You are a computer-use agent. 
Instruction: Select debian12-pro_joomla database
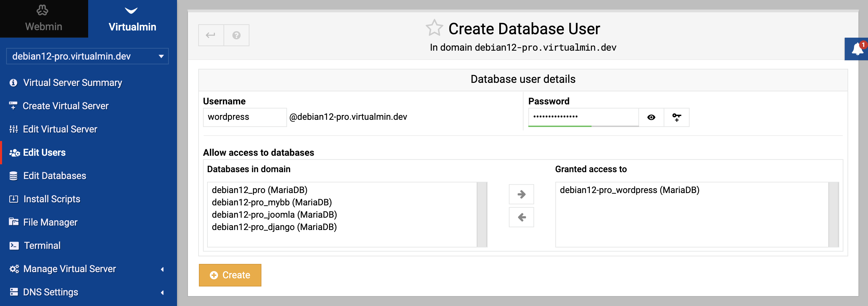tap(274, 215)
